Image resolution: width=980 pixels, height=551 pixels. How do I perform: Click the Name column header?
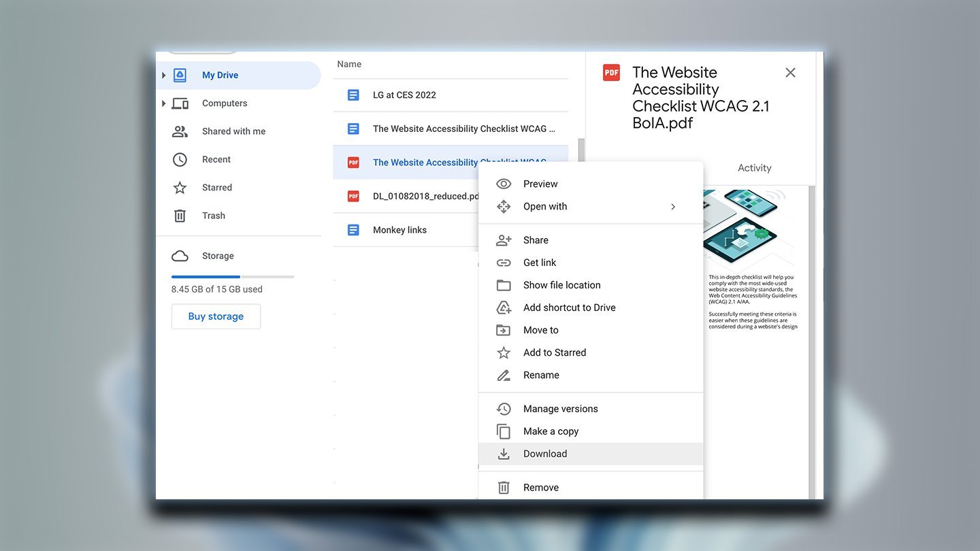click(x=349, y=64)
